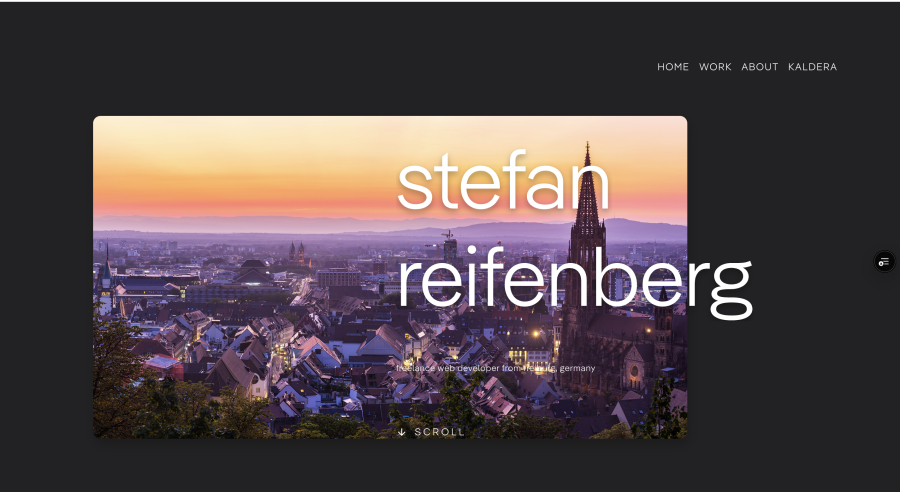
Task: Click the word 'germany' in the tagline
Action: click(x=577, y=369)
